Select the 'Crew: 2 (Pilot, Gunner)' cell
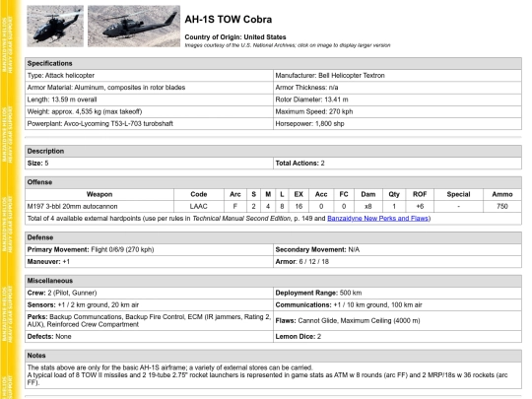Viewport: 532px width, 399px height. pos(149,293)
